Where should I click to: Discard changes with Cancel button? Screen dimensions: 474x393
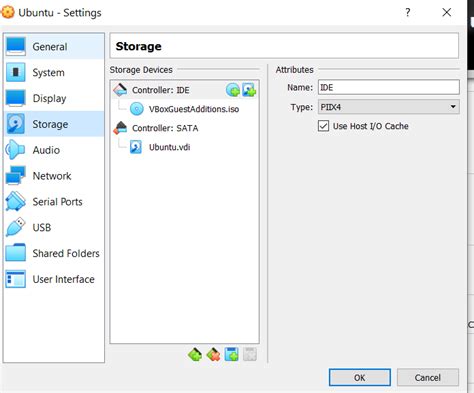point(428,377)
